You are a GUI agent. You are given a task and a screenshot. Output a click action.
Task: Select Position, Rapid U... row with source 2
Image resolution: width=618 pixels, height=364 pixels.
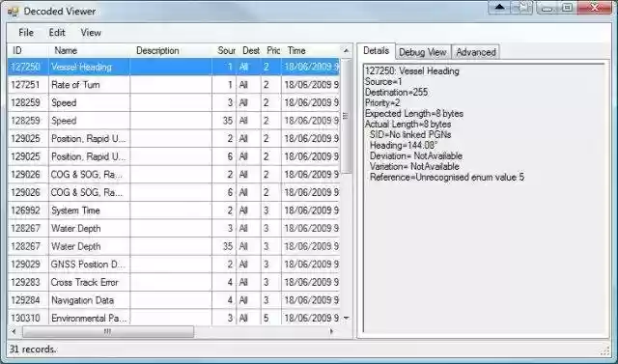(x=174, y=139)
